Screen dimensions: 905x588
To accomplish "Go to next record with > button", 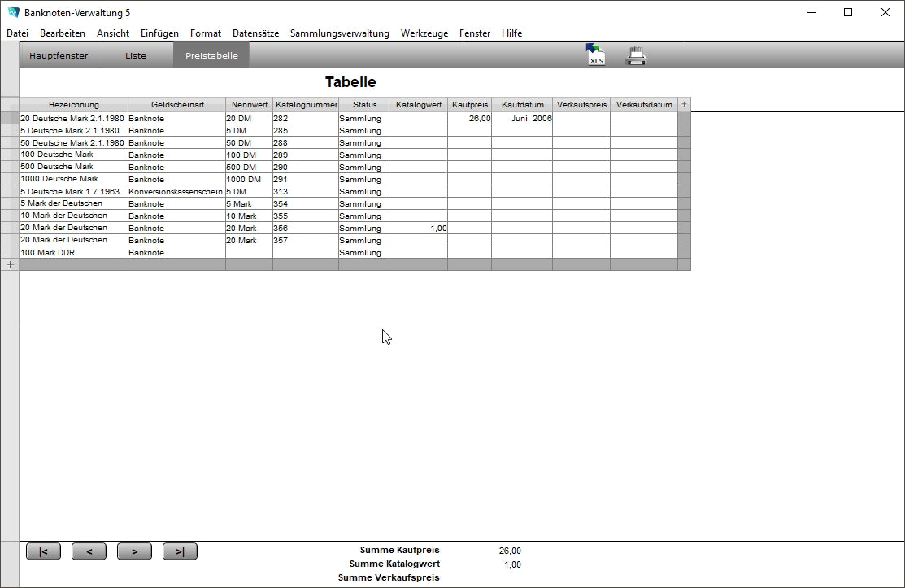I will click(x=134, y=551).
